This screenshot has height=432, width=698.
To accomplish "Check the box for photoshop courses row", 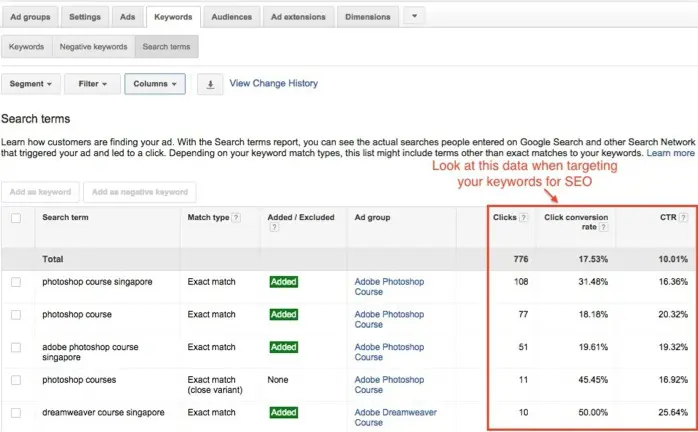I will coord(16,380).
